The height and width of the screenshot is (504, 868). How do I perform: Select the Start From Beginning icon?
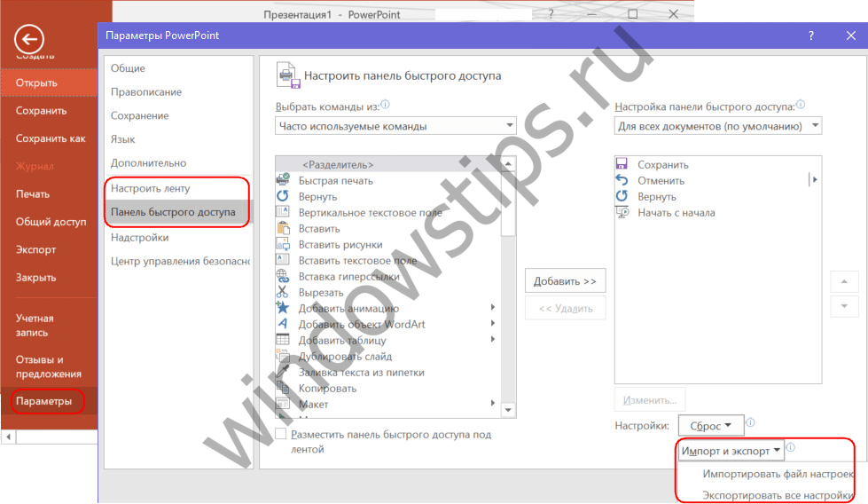pos(622,212)
